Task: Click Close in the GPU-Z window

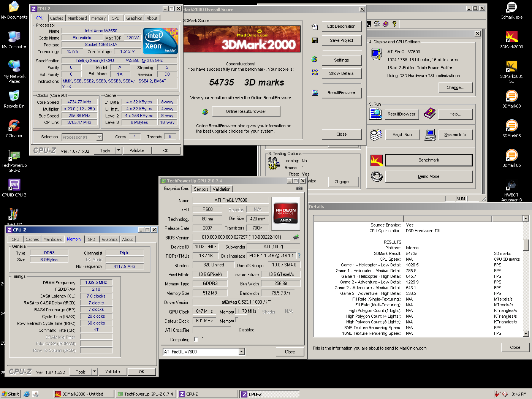Action: [x=290, y=352]
